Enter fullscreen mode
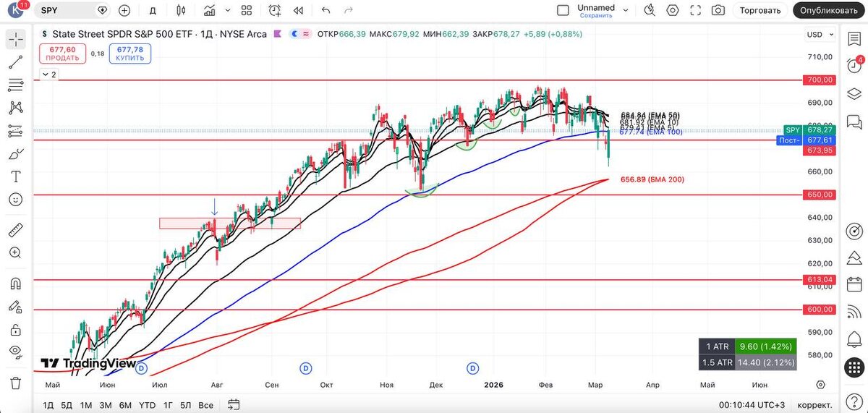 tap(696, 10)
